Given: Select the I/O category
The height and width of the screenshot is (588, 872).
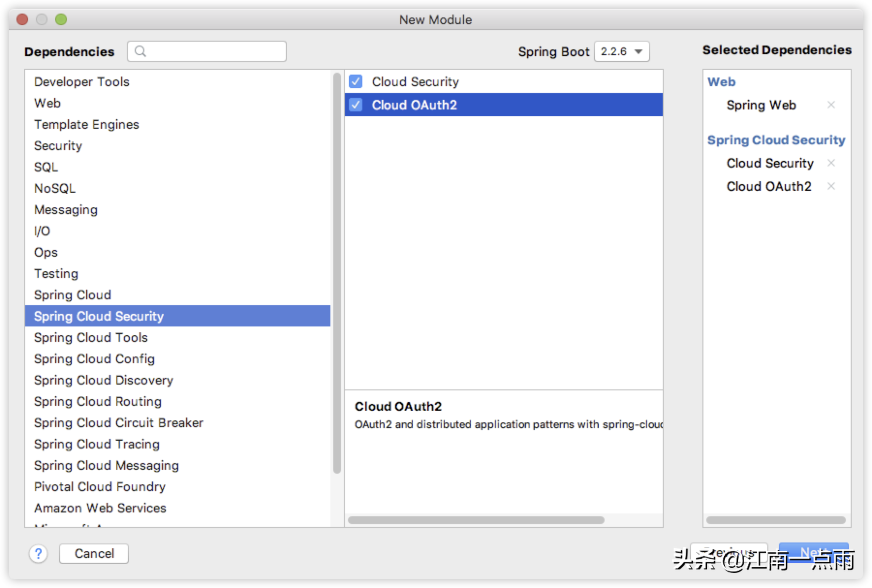Looking at the screenshot, I should click(178, 231).
